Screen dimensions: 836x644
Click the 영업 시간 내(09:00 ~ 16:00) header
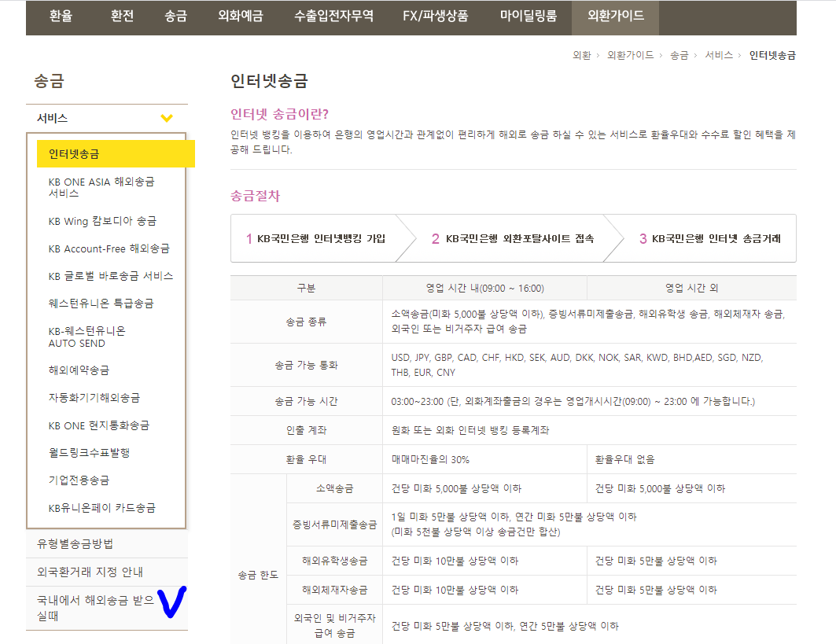tap(484, 289)
